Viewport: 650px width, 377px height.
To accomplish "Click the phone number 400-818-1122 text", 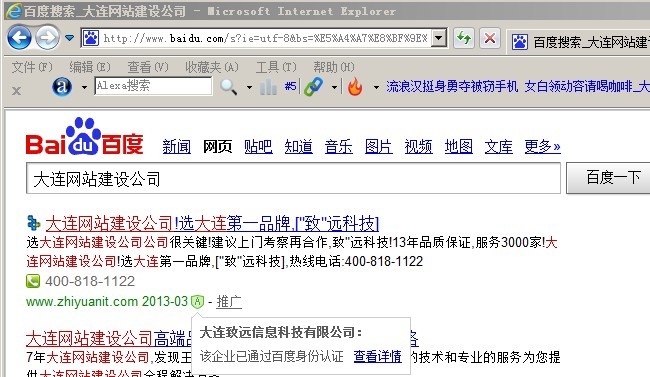I will (90, 281).
